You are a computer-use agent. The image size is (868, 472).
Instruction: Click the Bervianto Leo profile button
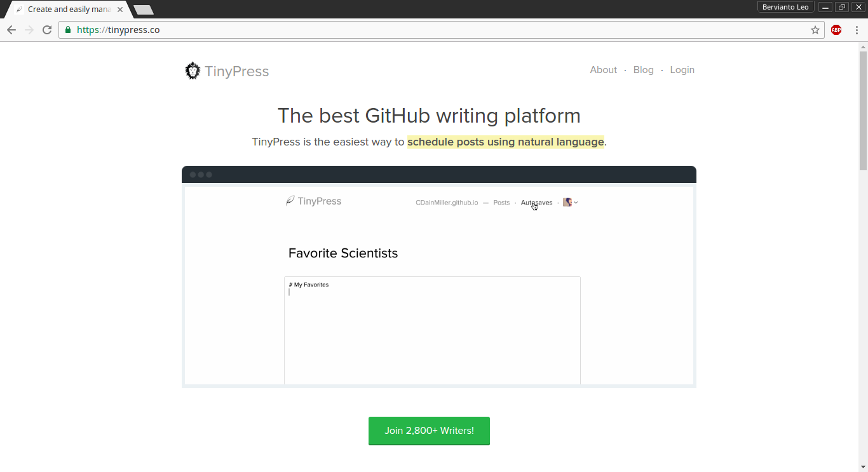point(785,7)
